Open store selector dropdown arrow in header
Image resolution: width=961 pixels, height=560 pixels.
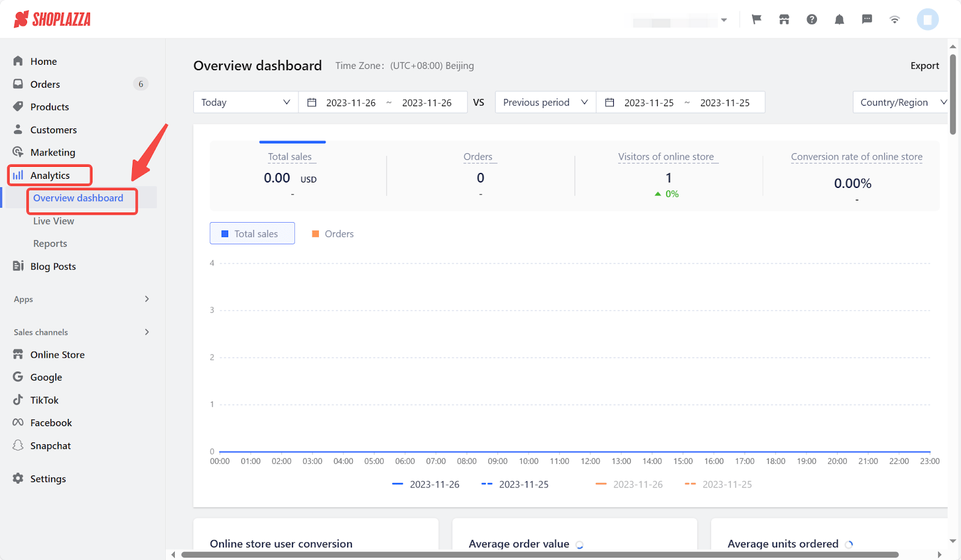(x=724, y=20)
